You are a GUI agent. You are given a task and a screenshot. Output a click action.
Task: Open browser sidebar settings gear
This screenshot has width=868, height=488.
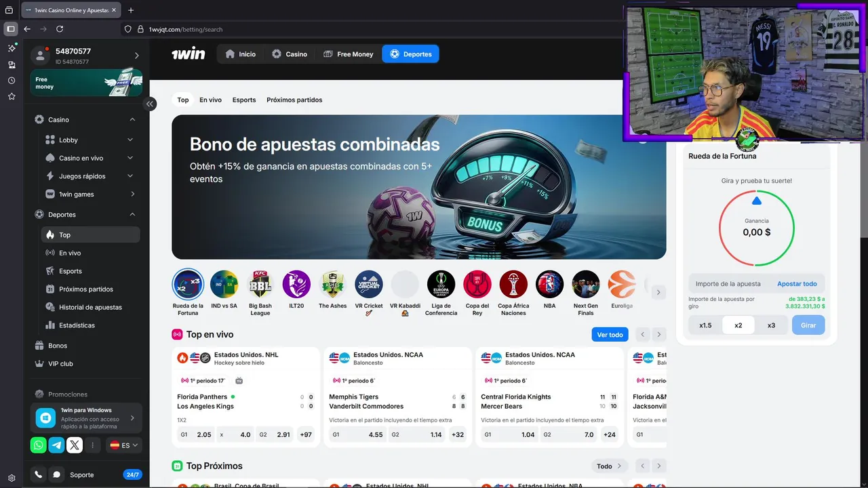click(12, 478)
